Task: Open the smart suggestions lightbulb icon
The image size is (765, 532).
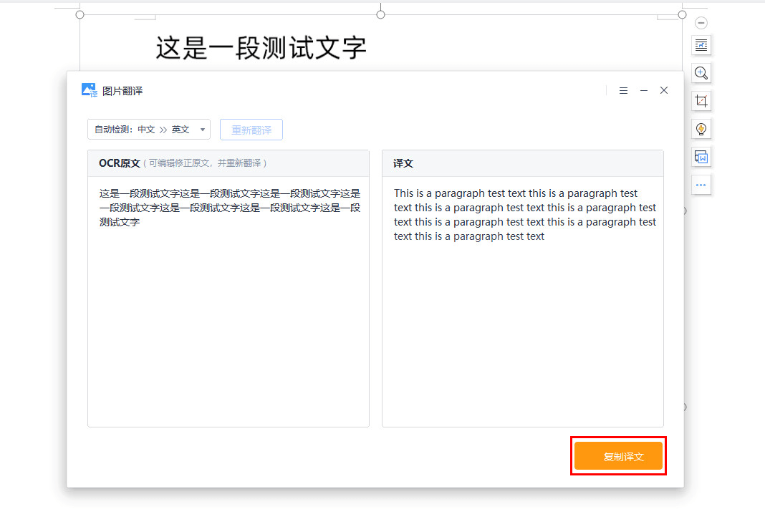Action: [x=701, y=129]
